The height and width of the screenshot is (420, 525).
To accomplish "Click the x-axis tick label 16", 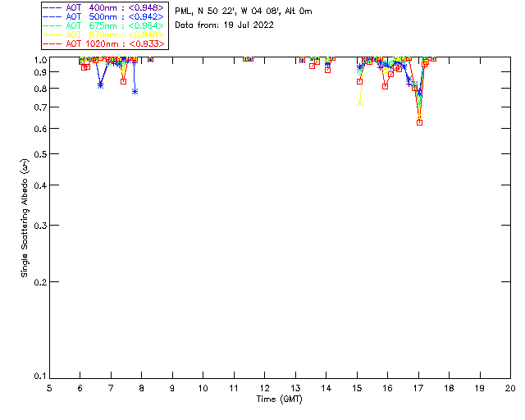I will pos(387,388).
